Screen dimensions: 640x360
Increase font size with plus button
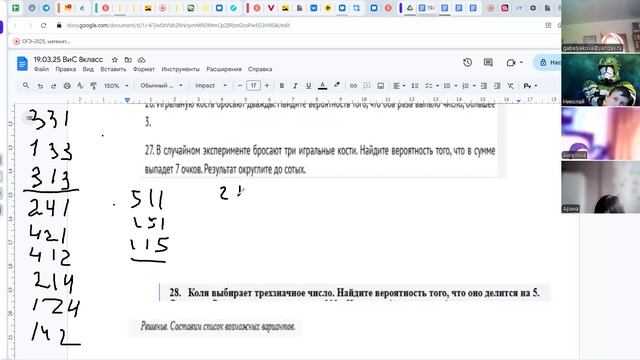267,86
